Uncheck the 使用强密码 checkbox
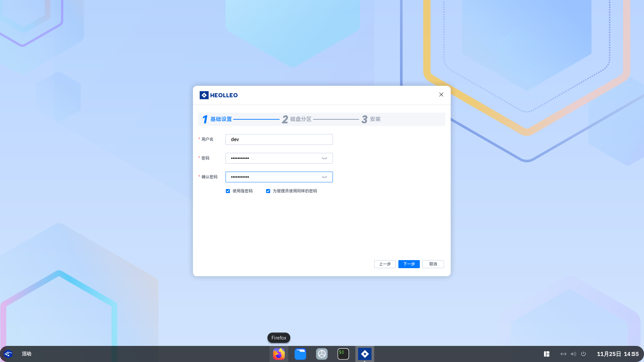 coord(228,191)
